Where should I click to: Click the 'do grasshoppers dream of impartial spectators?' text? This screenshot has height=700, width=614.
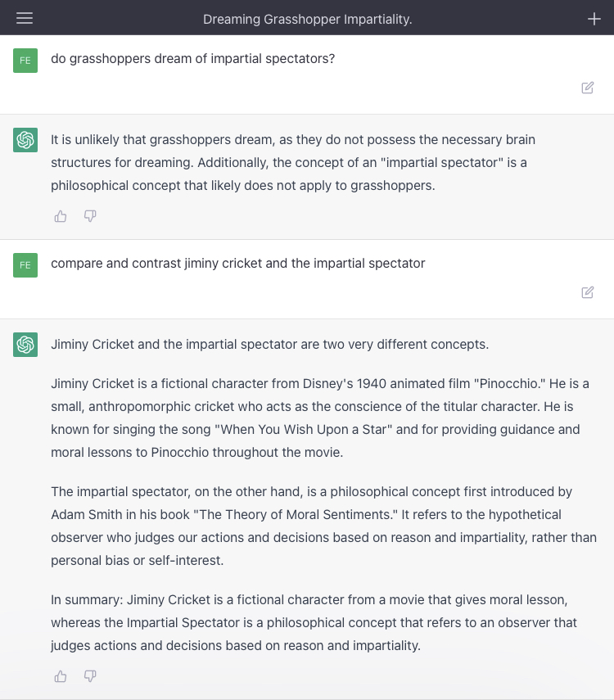192,59
